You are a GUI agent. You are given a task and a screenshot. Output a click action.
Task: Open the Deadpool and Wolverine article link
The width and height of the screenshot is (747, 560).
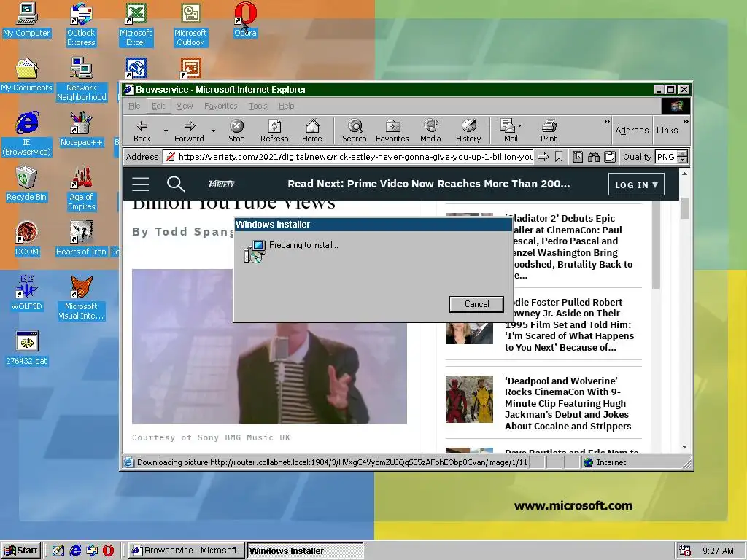click(x=568, y=403)
